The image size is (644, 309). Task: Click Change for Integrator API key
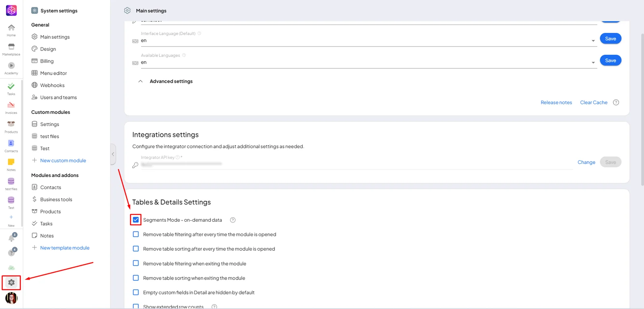pos(586,162)
